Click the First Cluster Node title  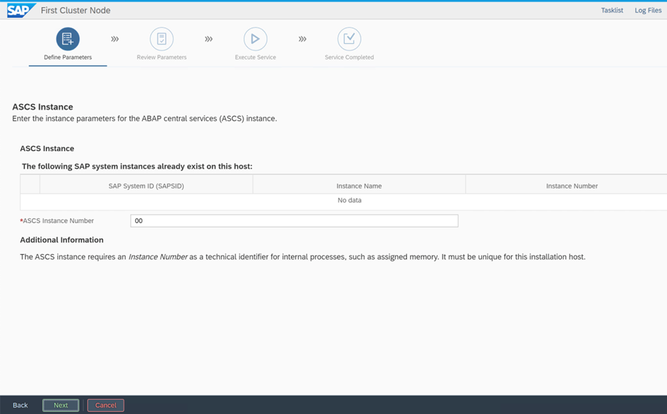[x=76, y=10]
